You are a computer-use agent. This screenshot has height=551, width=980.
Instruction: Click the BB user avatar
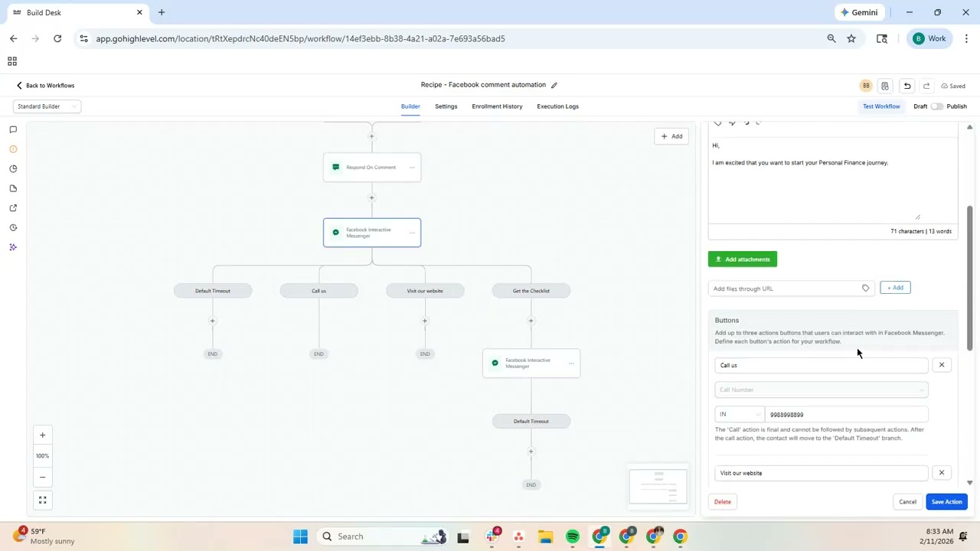(x=866, y=86)
